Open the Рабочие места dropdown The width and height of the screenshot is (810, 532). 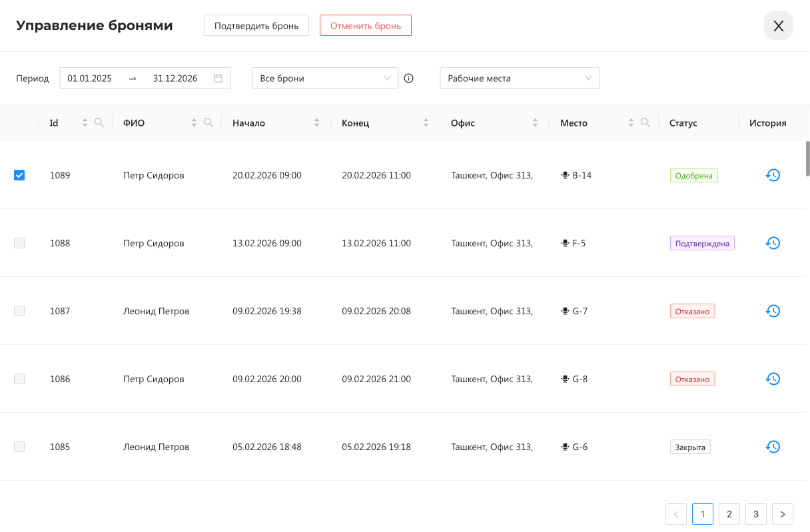click(519, 78)
